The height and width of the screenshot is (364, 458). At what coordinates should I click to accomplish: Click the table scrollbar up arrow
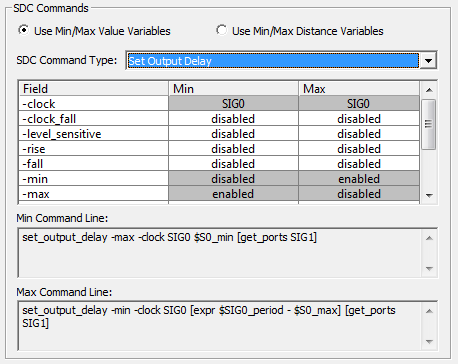pos(429,90)
